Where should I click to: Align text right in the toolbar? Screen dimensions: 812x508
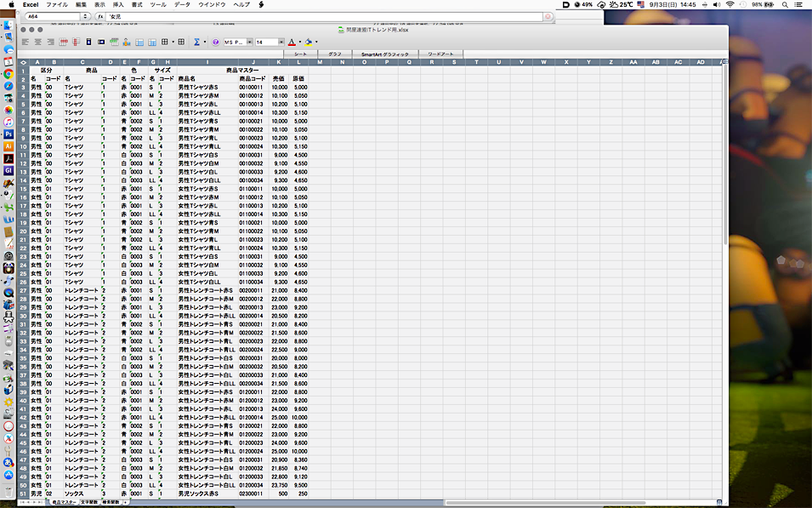(x=50, y=42)
